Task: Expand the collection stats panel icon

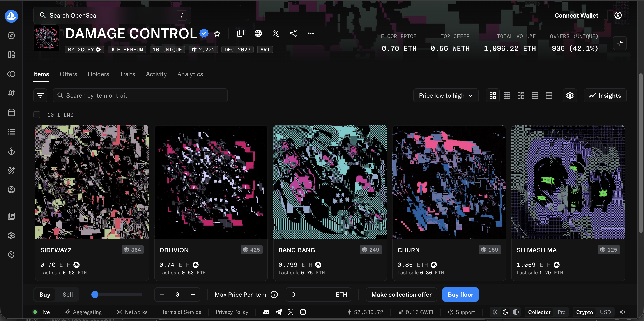Action: point(620,43)
